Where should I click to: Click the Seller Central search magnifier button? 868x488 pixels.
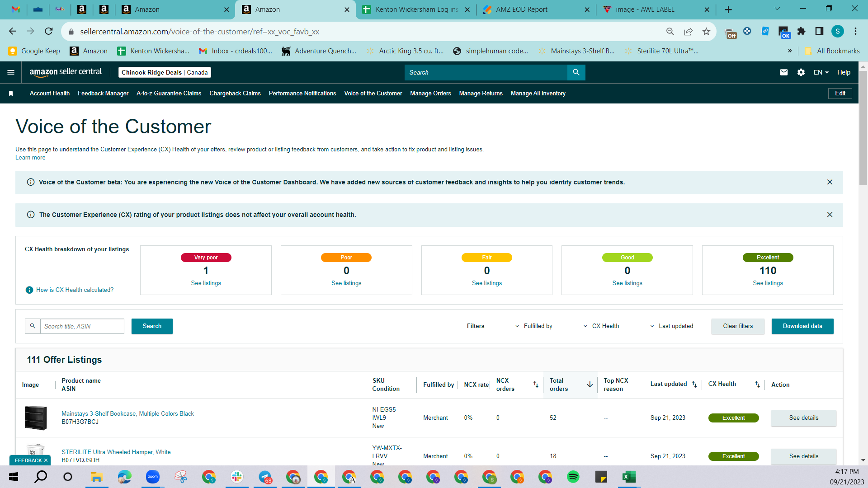[x=576, y=72]
